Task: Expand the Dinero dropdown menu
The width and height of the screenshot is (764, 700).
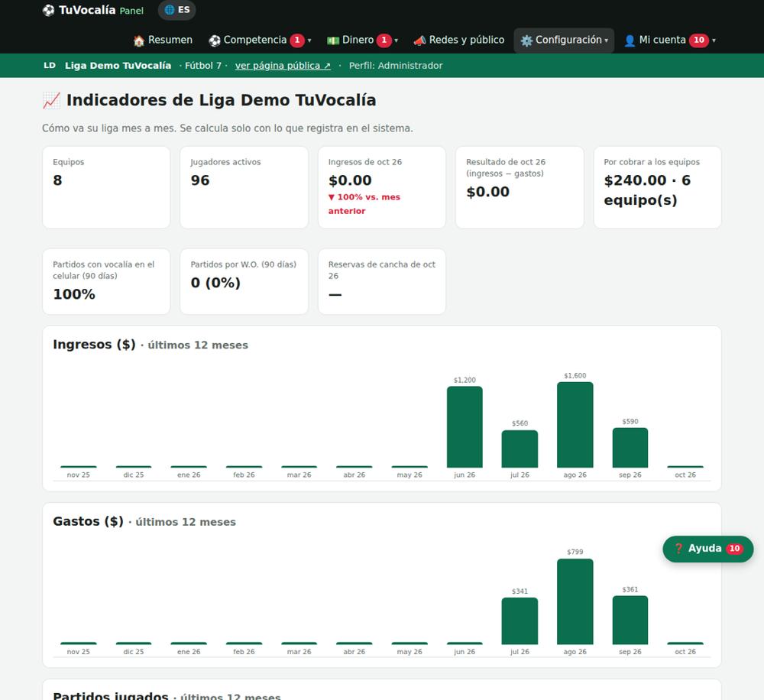Action: (x=362, y=41)
